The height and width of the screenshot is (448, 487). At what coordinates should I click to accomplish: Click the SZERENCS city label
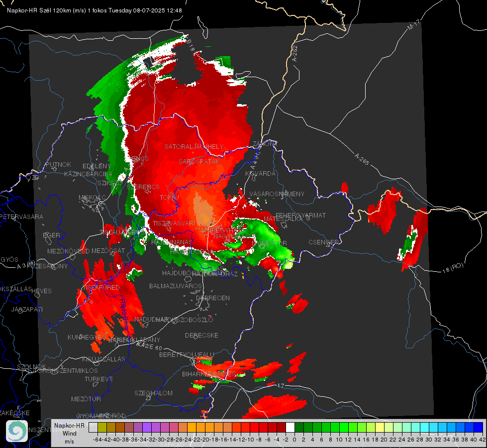pyautogui.click(x=143, y=187)
